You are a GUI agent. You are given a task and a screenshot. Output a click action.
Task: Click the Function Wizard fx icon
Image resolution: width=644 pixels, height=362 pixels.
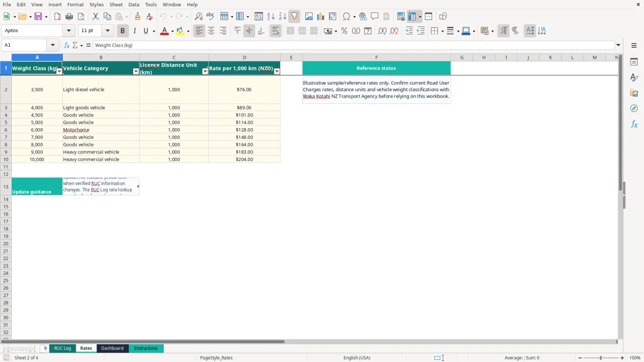point(67,45)
